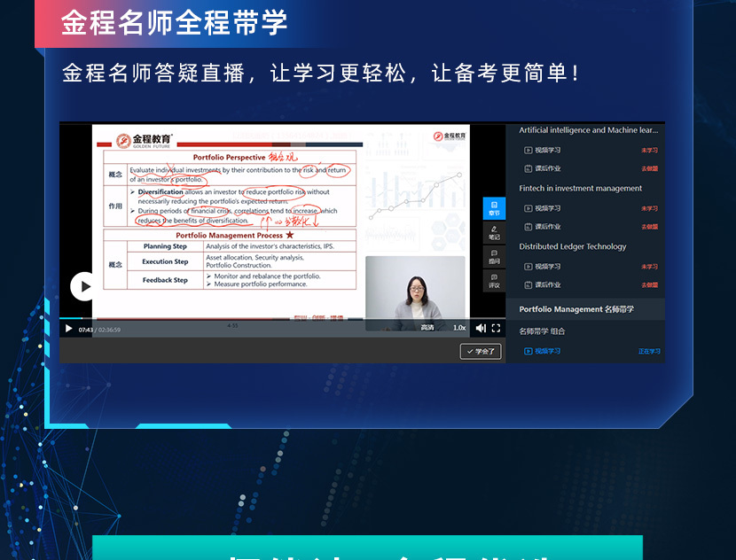Click the small play icon beside the 07:43 timestamp

coord(68,329)
